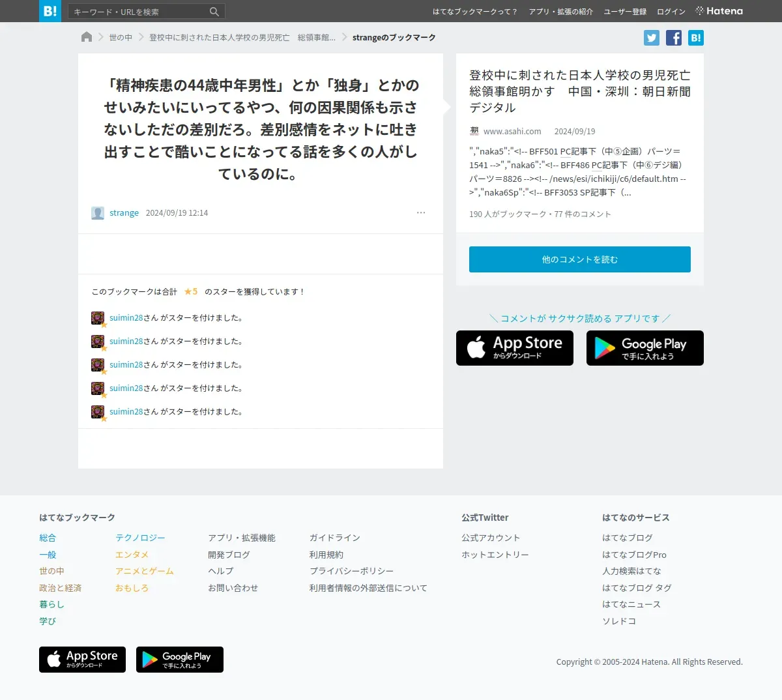Open ホットエントリー Twitter link
The image size is (782, 700).
point(495,555)
